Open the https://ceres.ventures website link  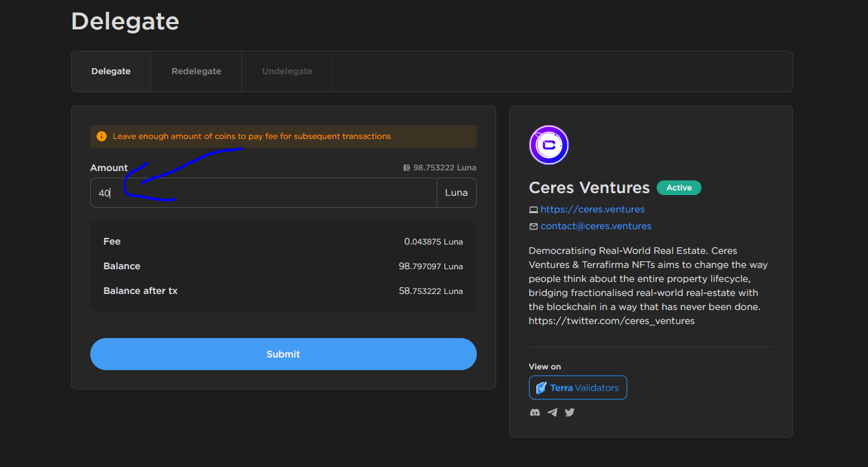click(x=592, y=209)
